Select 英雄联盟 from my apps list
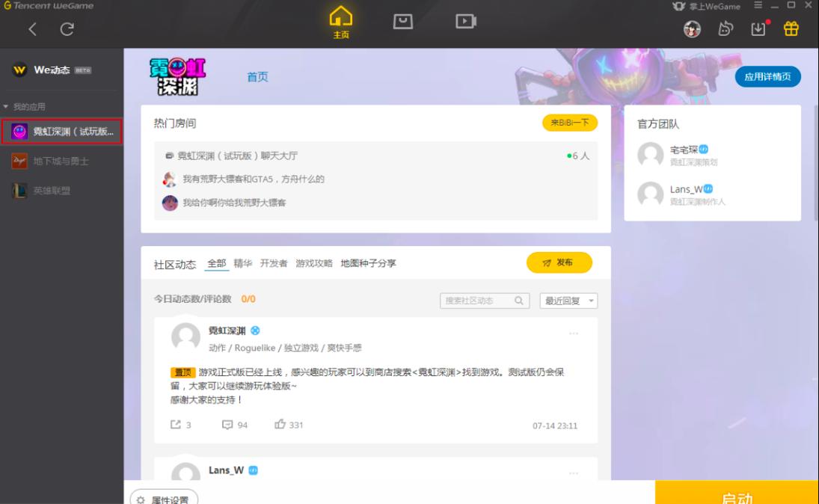819x504 pixels. click(51, 188)
